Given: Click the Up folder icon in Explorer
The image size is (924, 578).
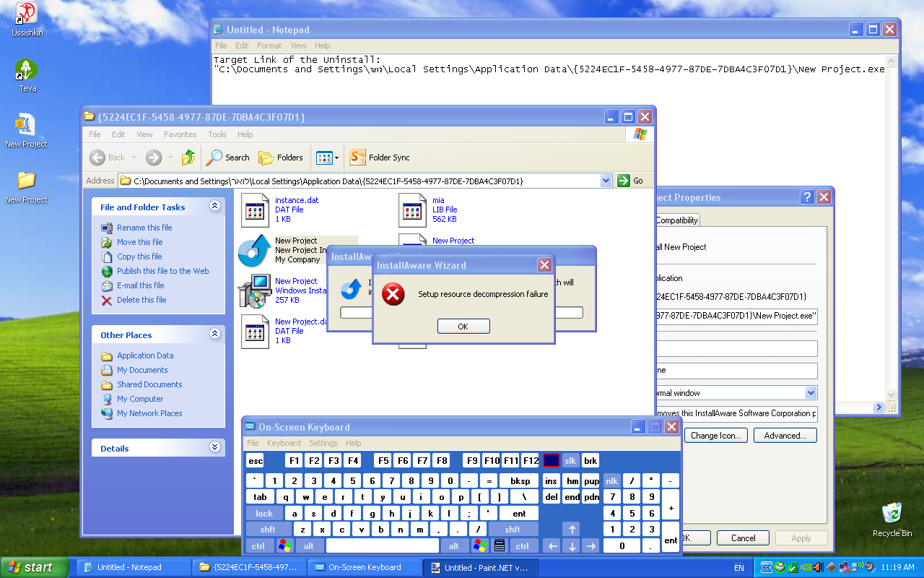Looking at the screenshot, I should point(188,158).
